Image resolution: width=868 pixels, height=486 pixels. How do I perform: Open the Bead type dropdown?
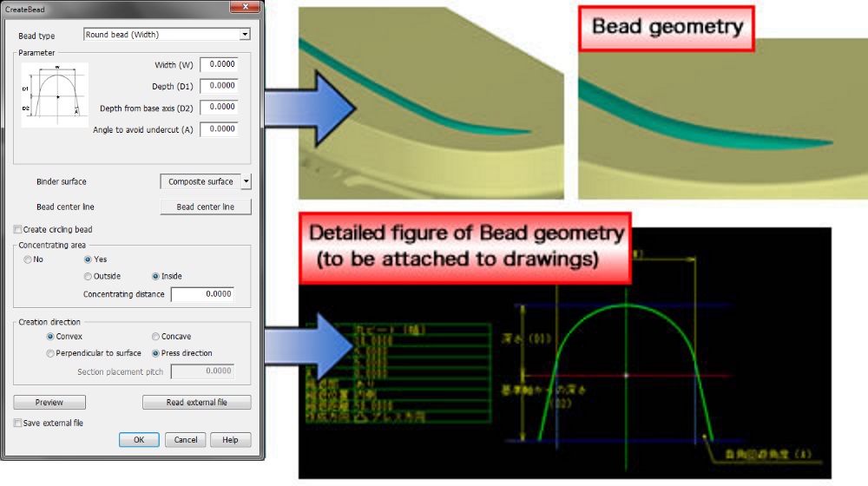tap(244, 35)
